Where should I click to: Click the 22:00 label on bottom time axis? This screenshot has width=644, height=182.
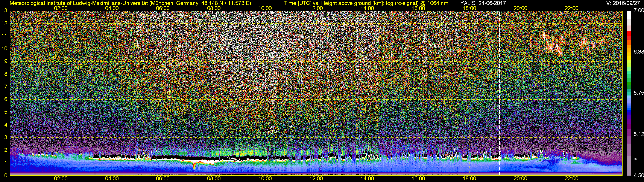tap(571, 179)
